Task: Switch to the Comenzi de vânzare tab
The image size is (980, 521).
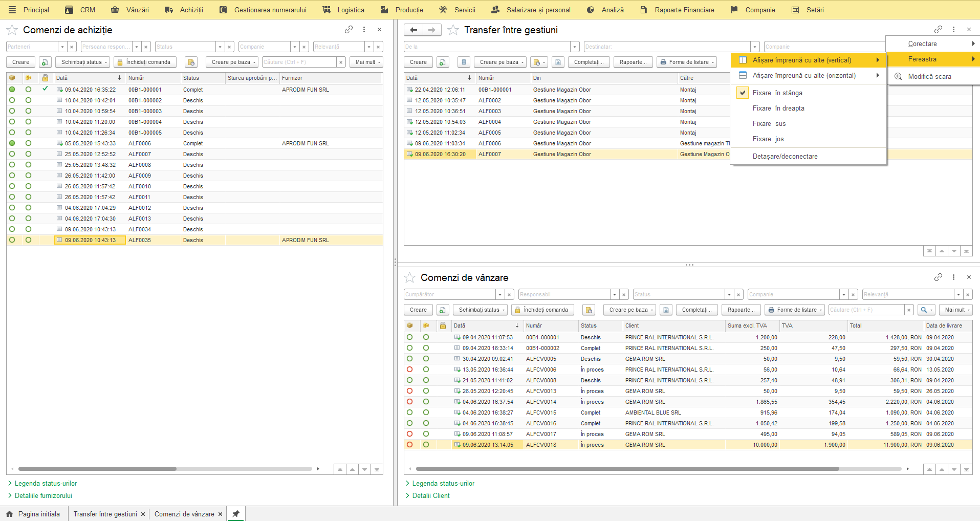Action: click(184, 514)
